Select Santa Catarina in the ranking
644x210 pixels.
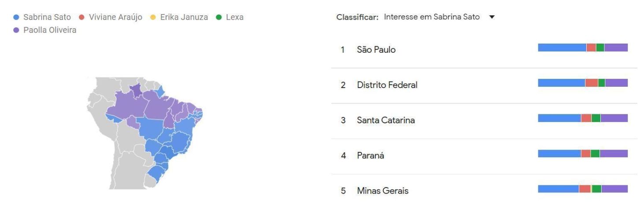click(x=386, y=120)
